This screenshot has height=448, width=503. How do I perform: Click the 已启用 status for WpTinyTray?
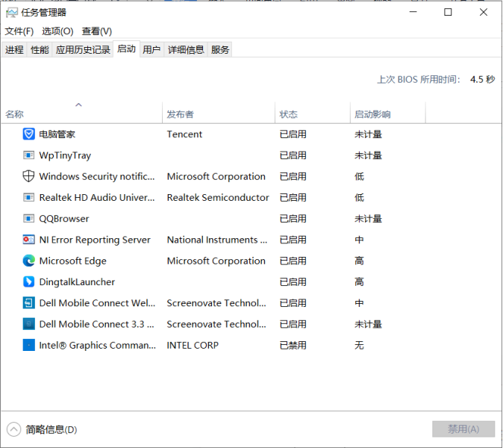(x=293, y=155)
